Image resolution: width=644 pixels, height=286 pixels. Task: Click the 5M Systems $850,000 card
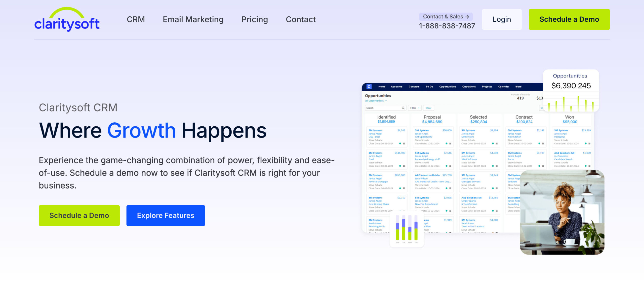coord(387,182)
